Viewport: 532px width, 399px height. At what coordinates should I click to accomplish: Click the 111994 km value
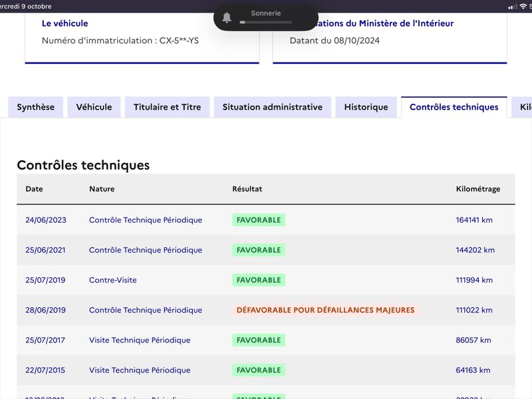click(474, 280)
